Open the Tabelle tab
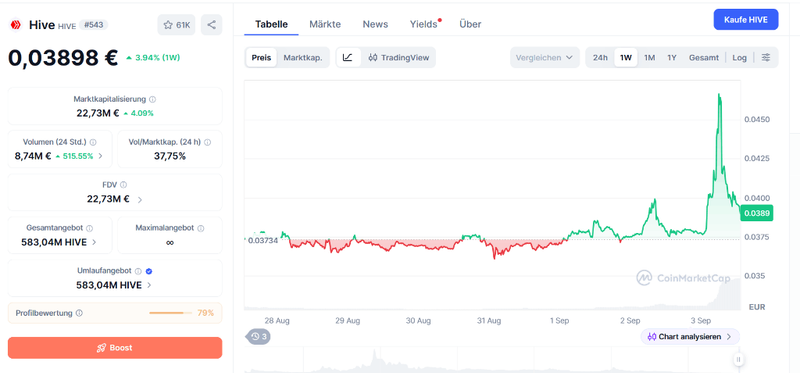 point(271,24)
